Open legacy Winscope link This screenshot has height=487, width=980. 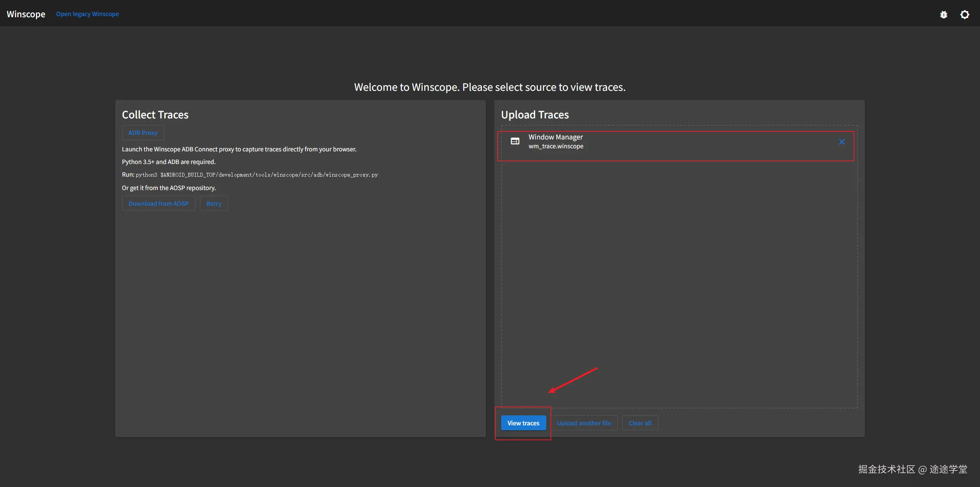[87, 14]
